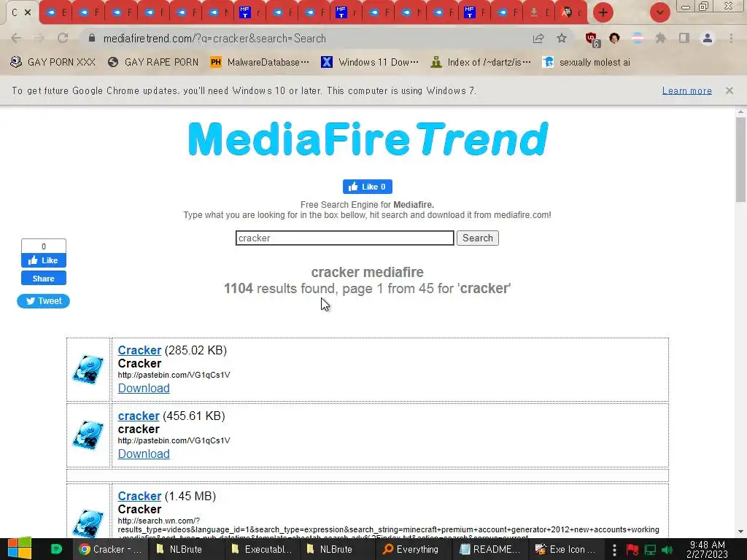Click the red flag tray icon
Viewport: 747px width, 560px height.
(x=632, y=550)
